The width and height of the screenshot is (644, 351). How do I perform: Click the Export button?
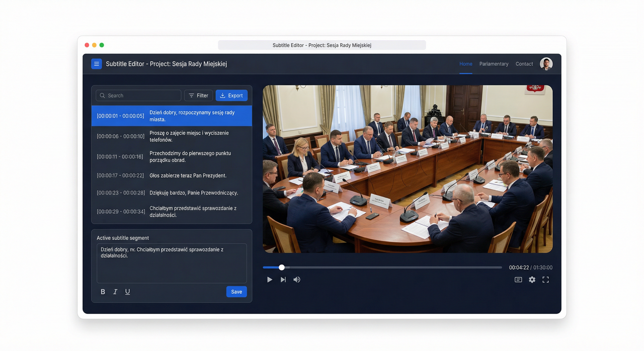[231, 96]
